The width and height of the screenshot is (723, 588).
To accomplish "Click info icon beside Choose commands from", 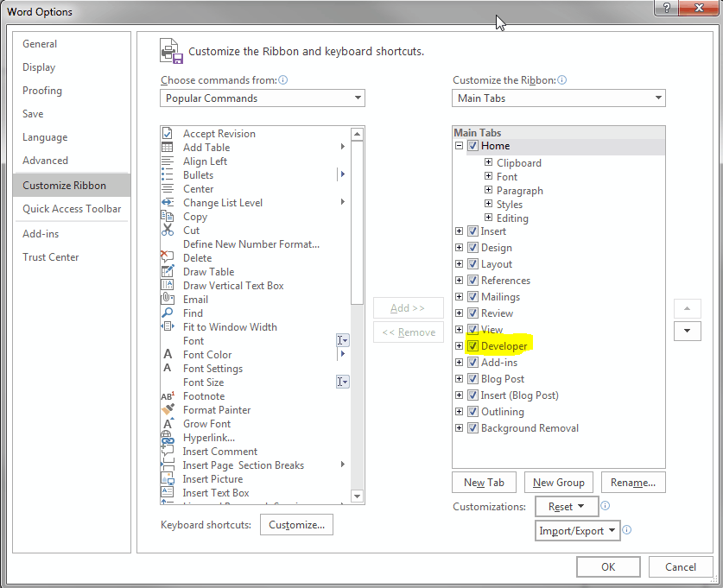I will pyautogui.click(x=283, y=79).
